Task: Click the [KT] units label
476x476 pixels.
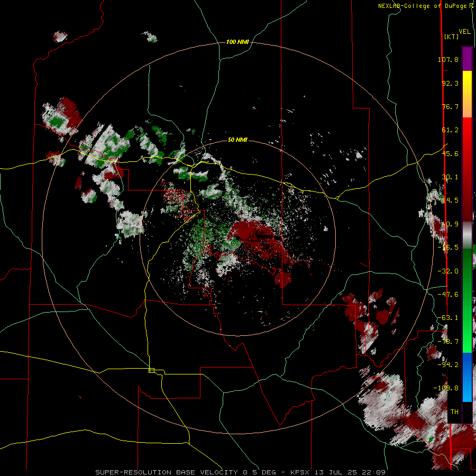Action: click(x=451, y=36)
